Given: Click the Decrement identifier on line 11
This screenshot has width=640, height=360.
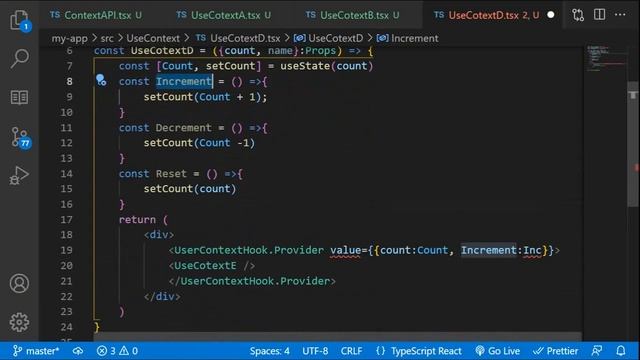Looking at the screenshot, I should (184, 128).
